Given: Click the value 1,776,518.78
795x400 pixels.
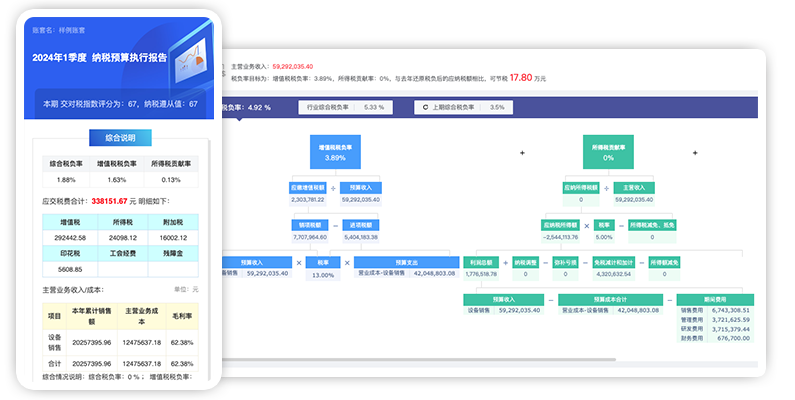Looking at the screenshot, I should tap(481, 274).
